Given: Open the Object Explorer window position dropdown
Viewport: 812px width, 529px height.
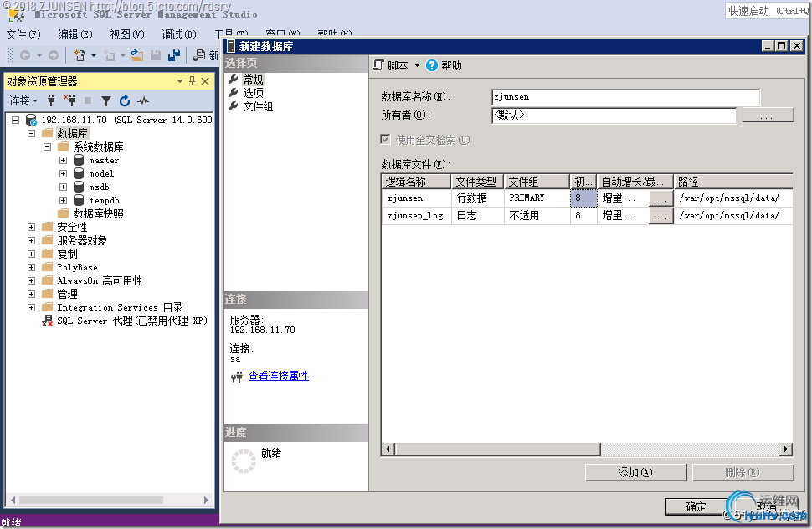Looking at the screenshot, I should tap(180, 80).
